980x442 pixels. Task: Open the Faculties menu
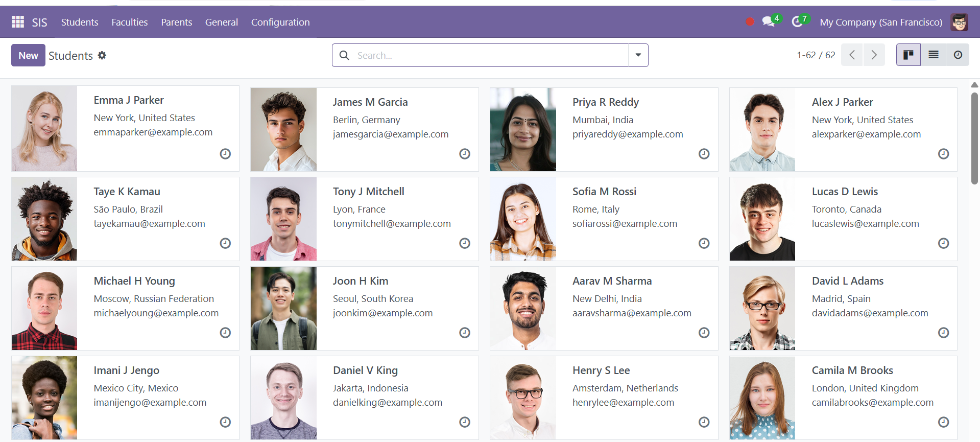(x=130, y=22)
